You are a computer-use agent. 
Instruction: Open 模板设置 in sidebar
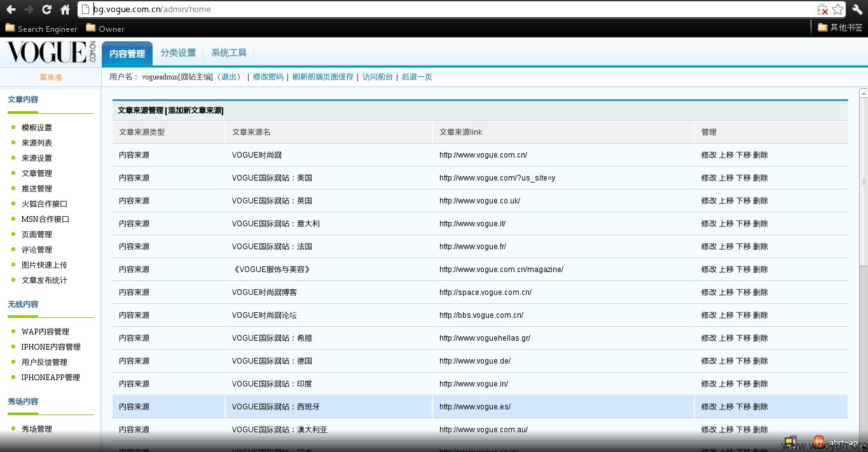coord(37,128)
